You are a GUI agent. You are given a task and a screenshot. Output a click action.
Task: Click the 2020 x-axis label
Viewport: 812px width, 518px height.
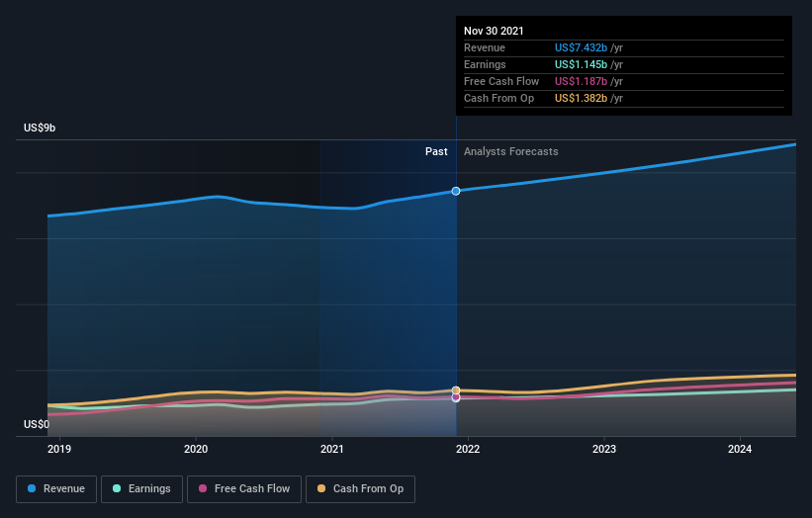[x=196, y=449]
